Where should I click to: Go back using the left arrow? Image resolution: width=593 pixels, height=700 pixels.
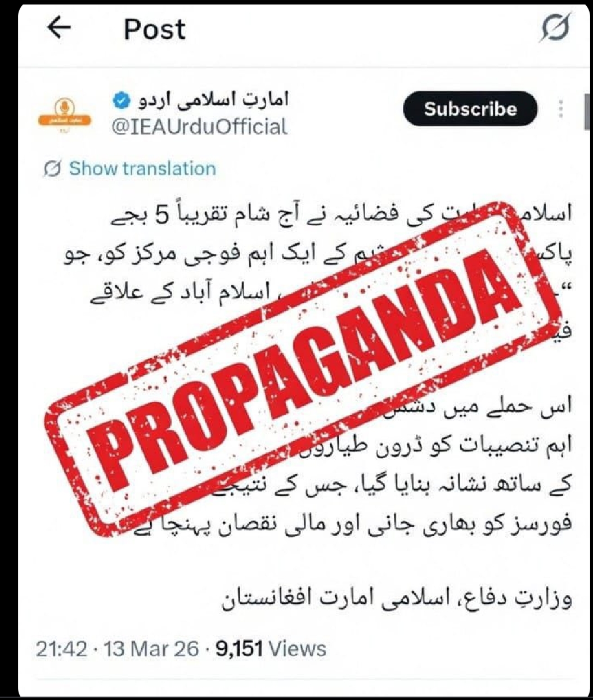tap(60, 28)
